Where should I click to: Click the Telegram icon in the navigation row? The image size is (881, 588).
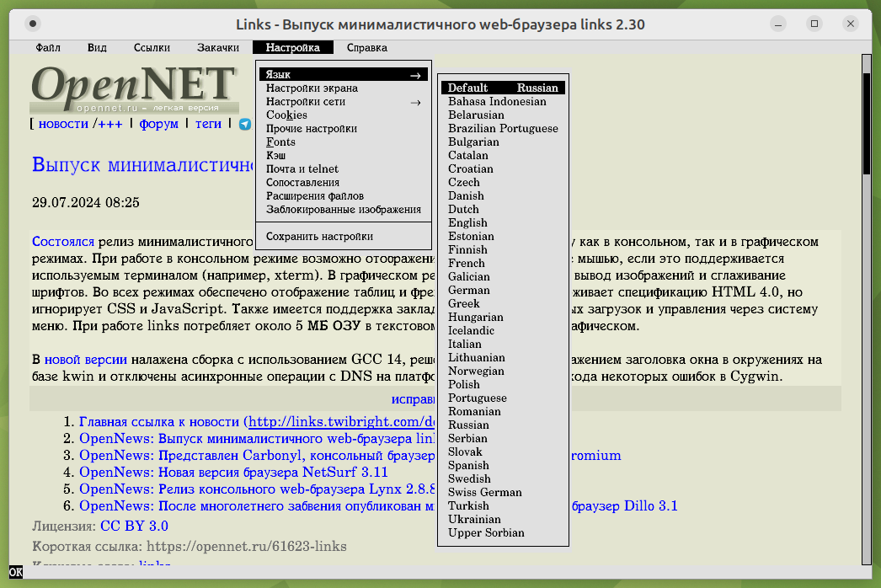tap(245, 124)
